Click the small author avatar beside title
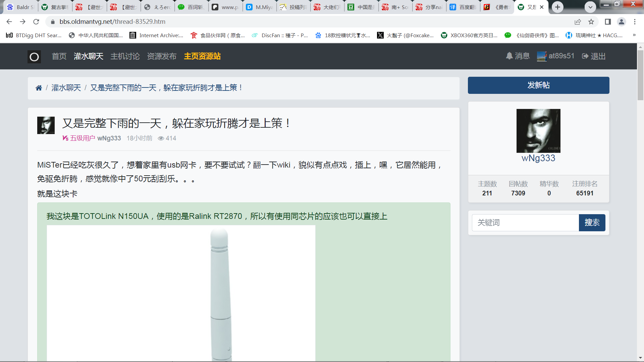Viewport: 644px width, 362px height. [x=46, y=125]
